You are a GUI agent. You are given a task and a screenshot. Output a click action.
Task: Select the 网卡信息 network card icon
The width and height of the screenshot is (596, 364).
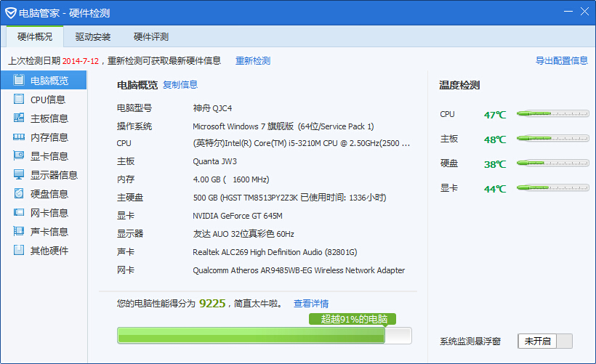tap(19, 212)
